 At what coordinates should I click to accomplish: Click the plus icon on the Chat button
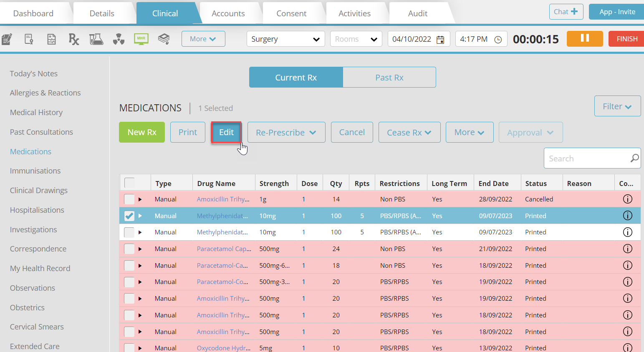point(574,12)
